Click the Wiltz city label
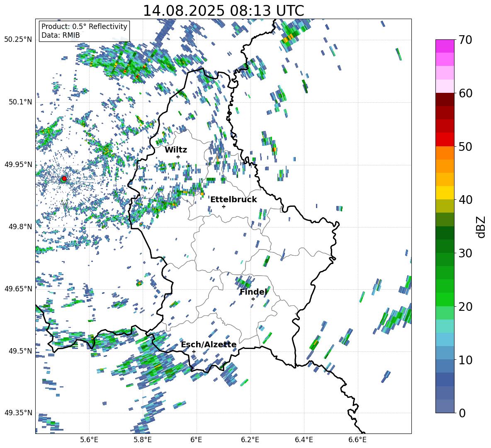The image size is (491, 448). coord(176,150)
